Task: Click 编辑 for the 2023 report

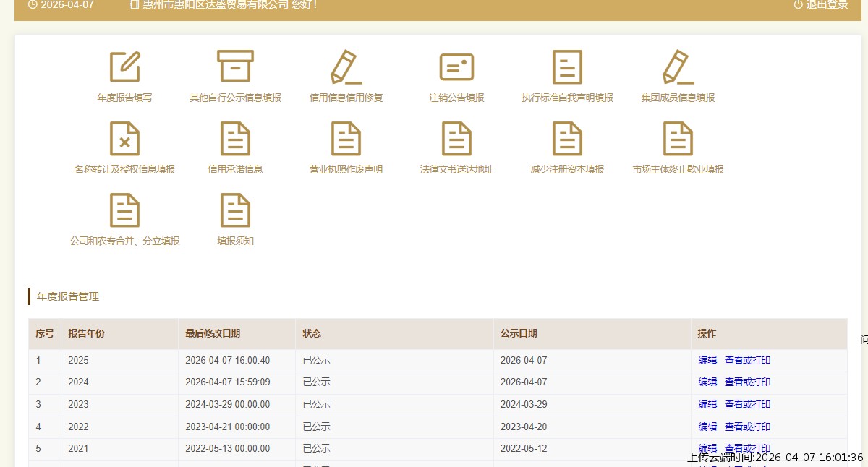Action: [x=707, y=404]
